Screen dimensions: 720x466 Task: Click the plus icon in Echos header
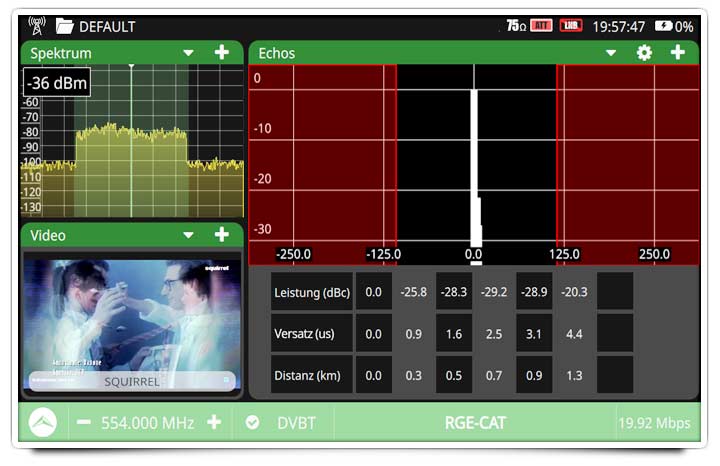[x=678, y=52]
